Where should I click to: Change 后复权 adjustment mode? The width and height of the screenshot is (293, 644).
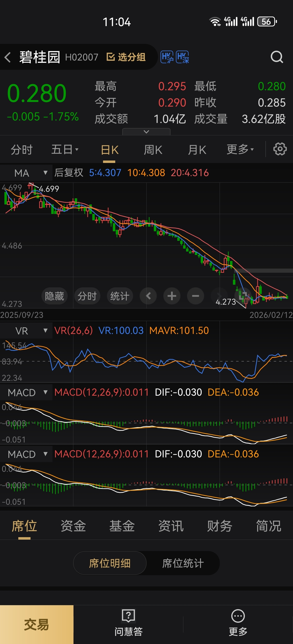69,173
